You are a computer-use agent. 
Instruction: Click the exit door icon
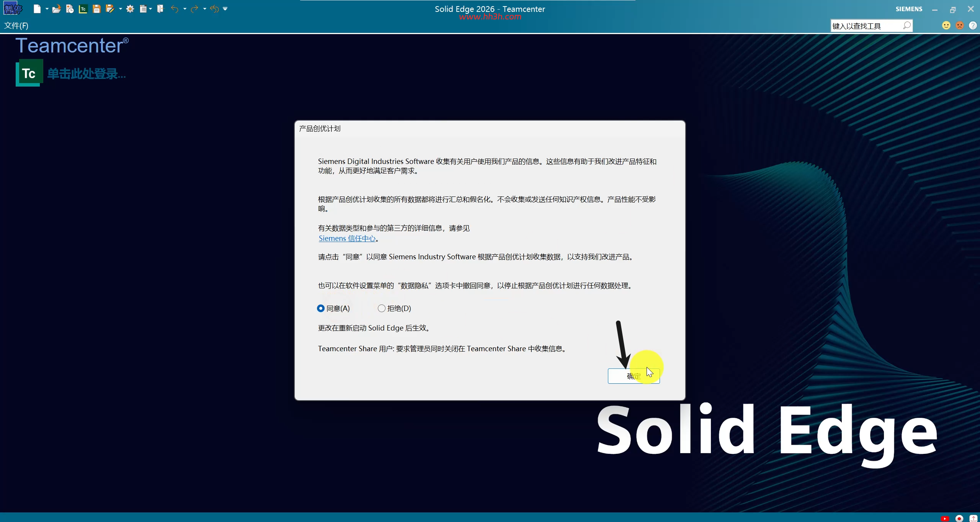[160, 9]
